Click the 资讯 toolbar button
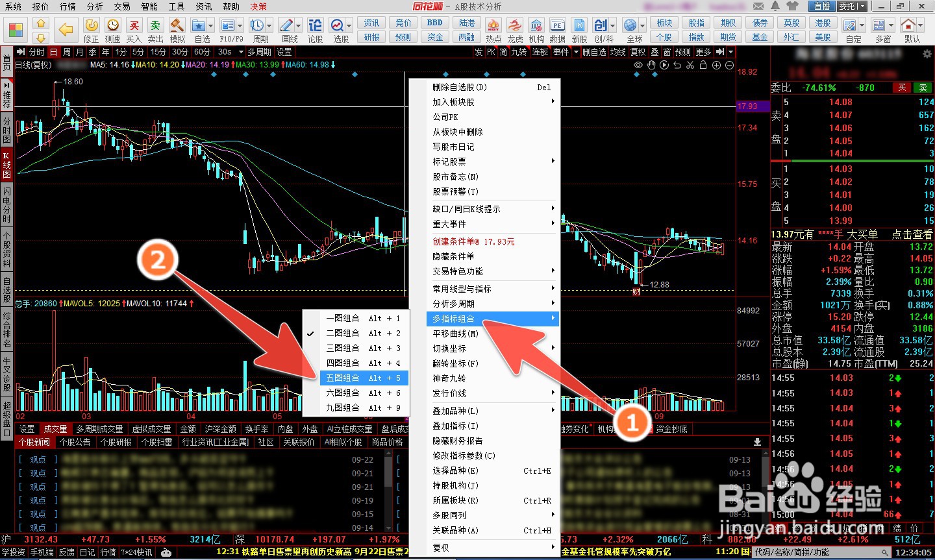Screen dimensions: 935x560 tap(371, 23)
